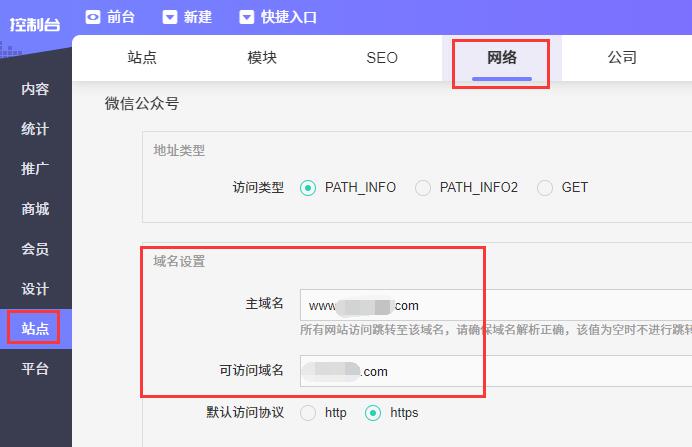Viewport: 692px width, 447px height.
Task: Click the 主域名 input field
Action: click(496, 305)
